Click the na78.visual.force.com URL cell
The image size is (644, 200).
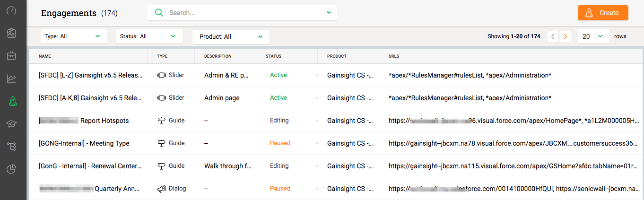tap(513, 143)
